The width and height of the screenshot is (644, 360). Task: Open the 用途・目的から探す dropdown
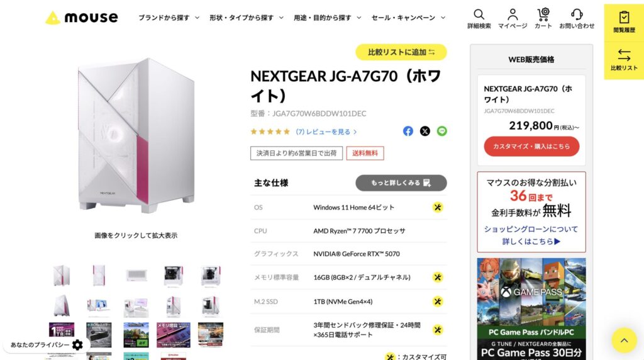click(327, 18)
